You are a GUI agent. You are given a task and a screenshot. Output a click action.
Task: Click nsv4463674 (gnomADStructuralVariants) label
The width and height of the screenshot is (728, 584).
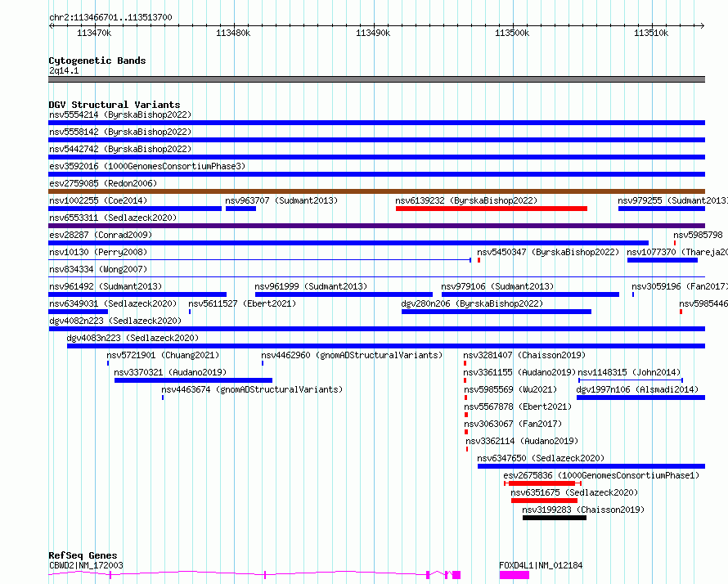pyautogui.click(x=252, y=389)
